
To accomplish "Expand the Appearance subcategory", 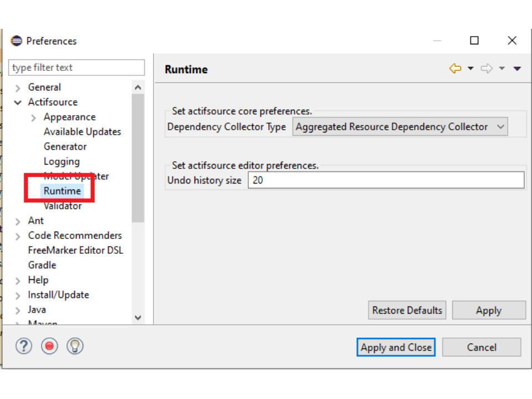I will coord(33,117).
